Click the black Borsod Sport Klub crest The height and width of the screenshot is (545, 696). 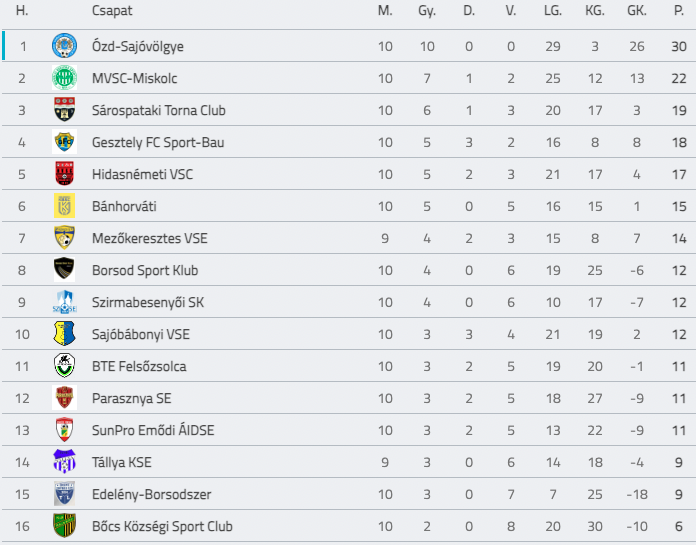[64, 269]
